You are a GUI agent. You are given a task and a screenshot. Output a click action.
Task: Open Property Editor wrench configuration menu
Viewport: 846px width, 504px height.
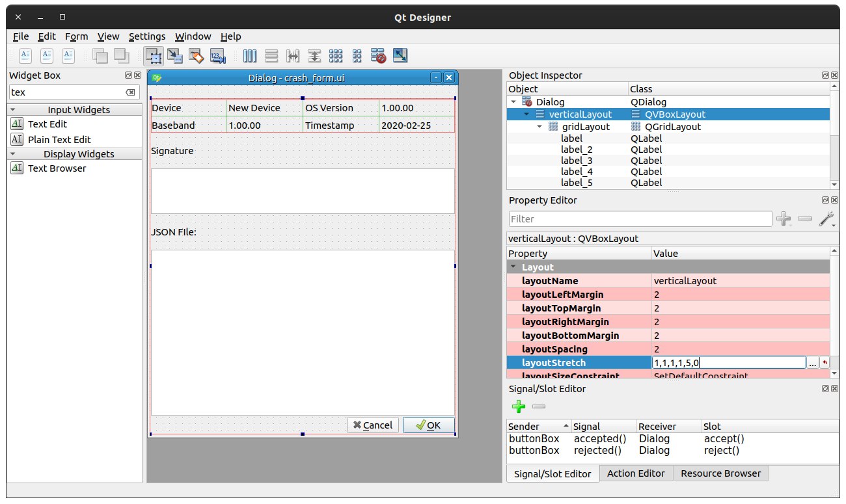(x=826, y=219)
